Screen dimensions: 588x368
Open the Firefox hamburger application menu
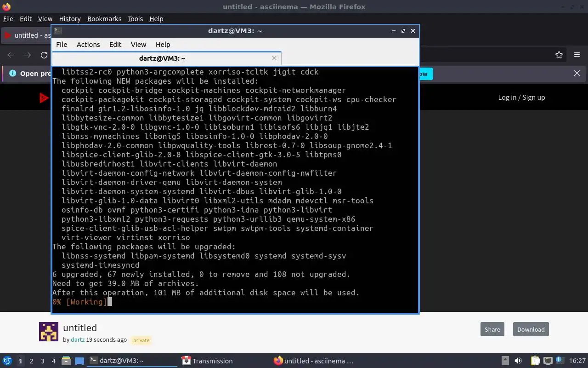point(577,55)
